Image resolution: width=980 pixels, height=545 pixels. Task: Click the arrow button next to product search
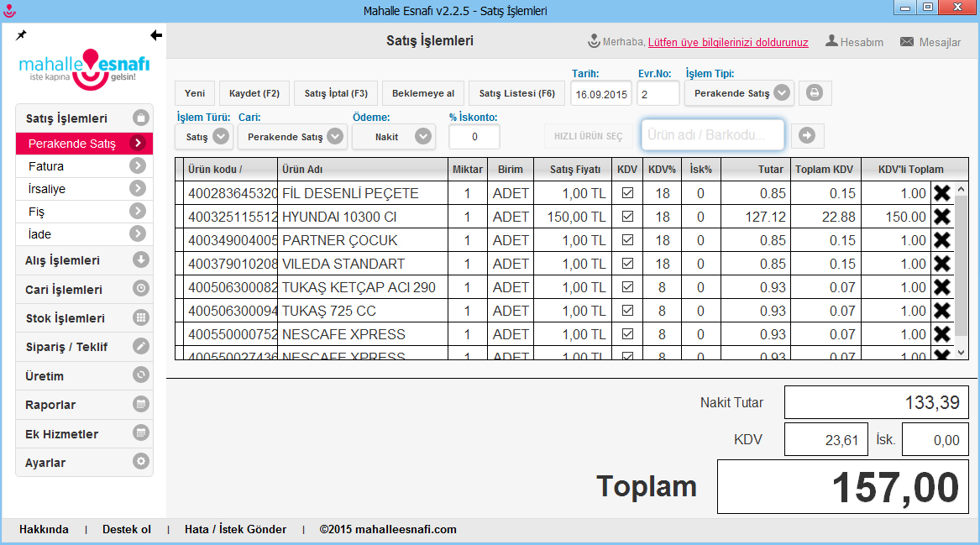point(807,135)
